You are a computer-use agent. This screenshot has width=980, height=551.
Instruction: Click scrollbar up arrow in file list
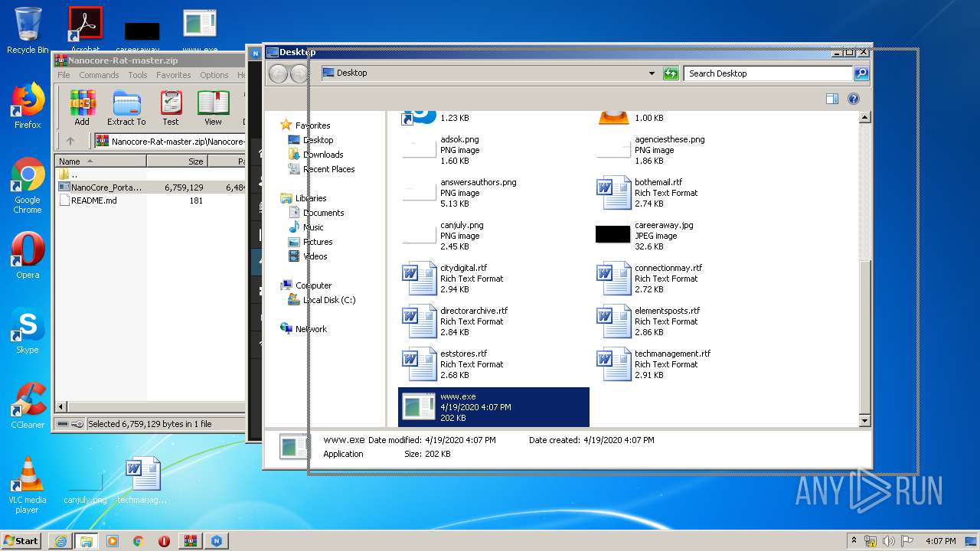click(865, 117)
